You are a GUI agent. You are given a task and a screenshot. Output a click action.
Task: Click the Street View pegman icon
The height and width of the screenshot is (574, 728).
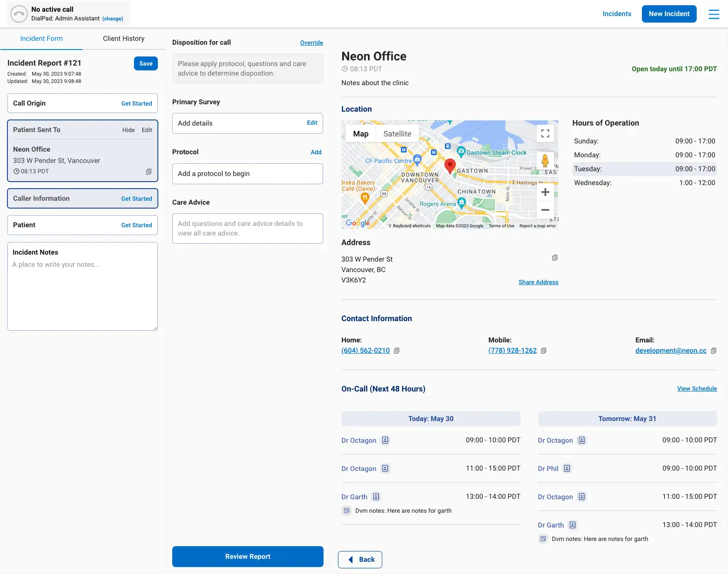click(x=545, y=161)
